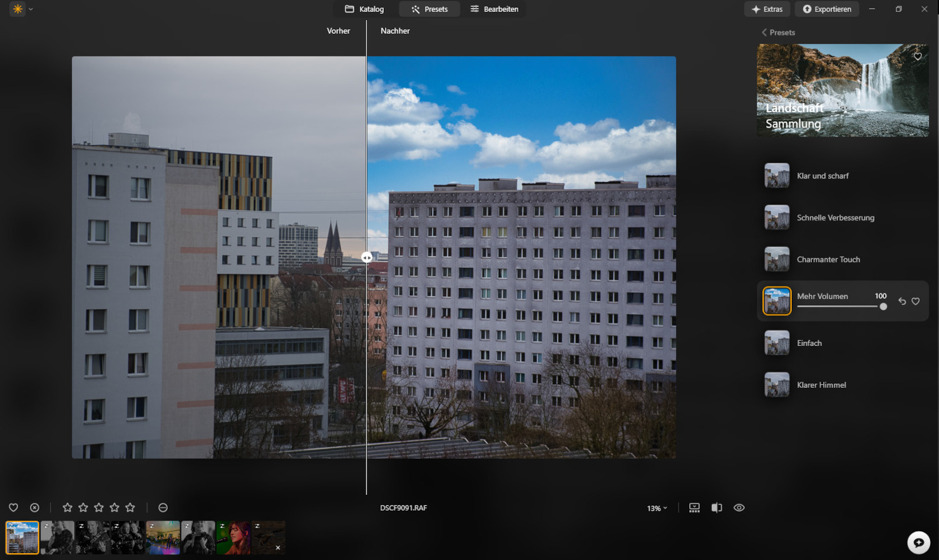Switch to the Katalog tab
Image resolution: width=939 pixels, height=560 pixels.
tap(364, 9)
